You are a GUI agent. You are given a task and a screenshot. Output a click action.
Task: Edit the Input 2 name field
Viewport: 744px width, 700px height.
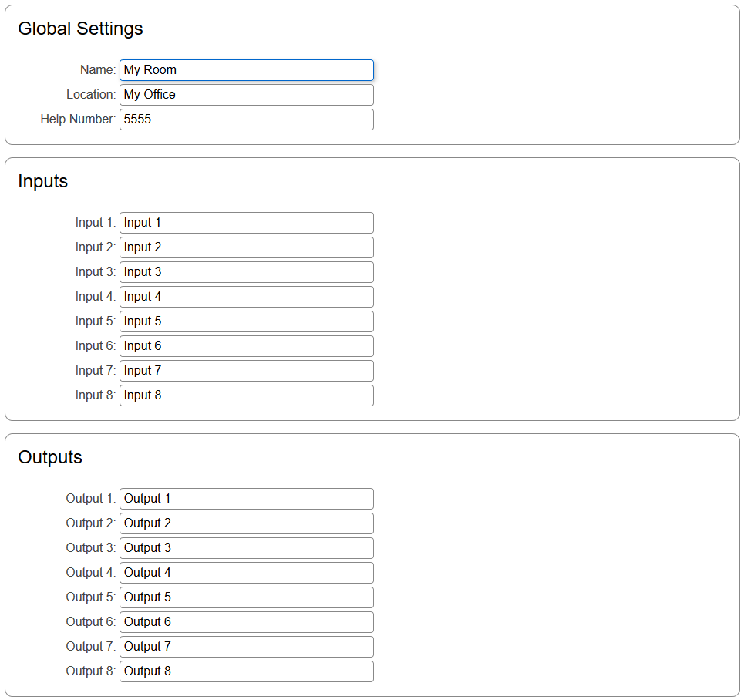tap(247, 247)
